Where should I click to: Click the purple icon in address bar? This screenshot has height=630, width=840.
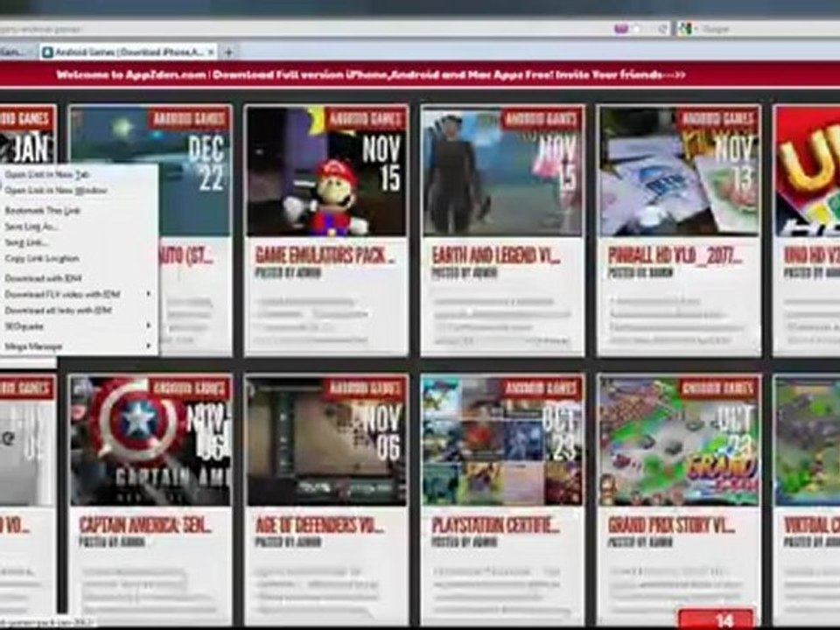click(621, 29)
